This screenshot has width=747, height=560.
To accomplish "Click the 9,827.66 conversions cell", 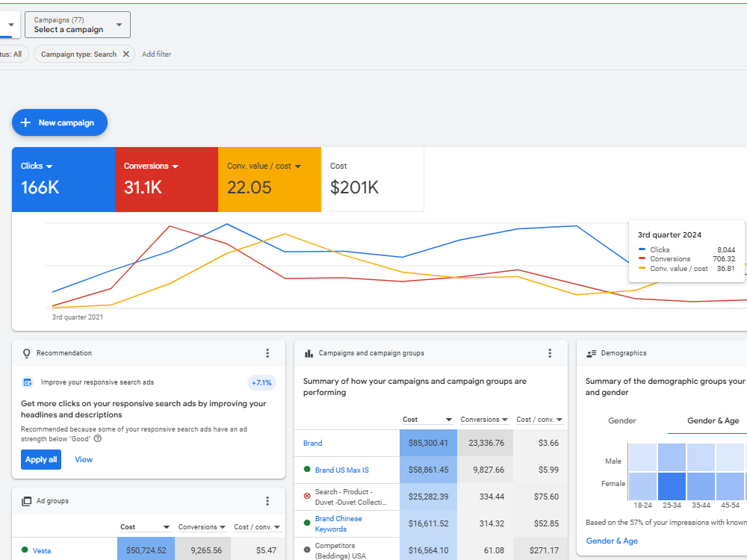I will click(x=485, y=470).
